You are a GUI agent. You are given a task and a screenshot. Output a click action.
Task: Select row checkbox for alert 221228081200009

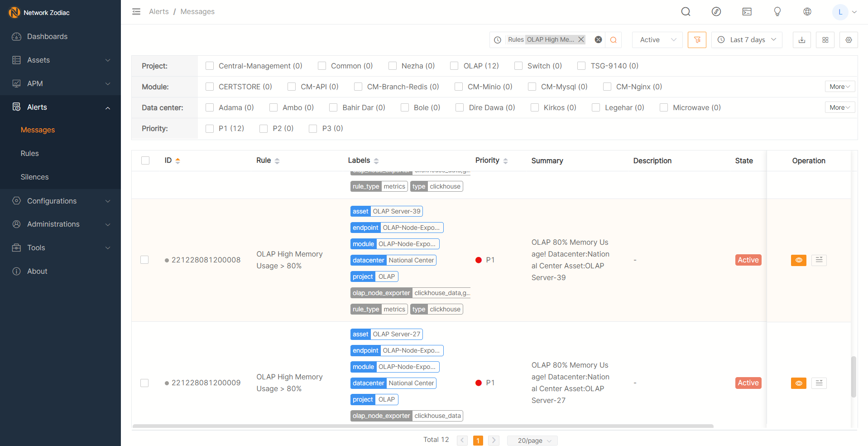click(x=144, y=383)
